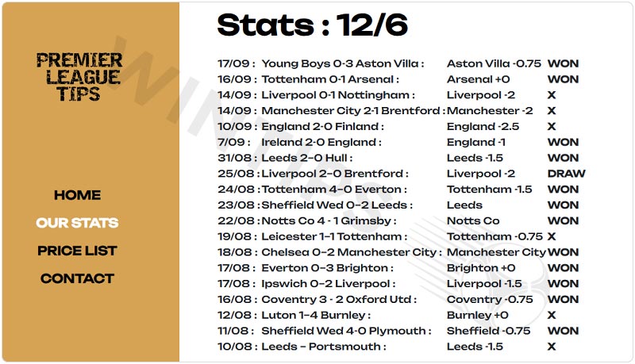Click the Tottenham 0-1 Arsenal result
This screenshot has height=364, width=635.
(x=329, y=79)
